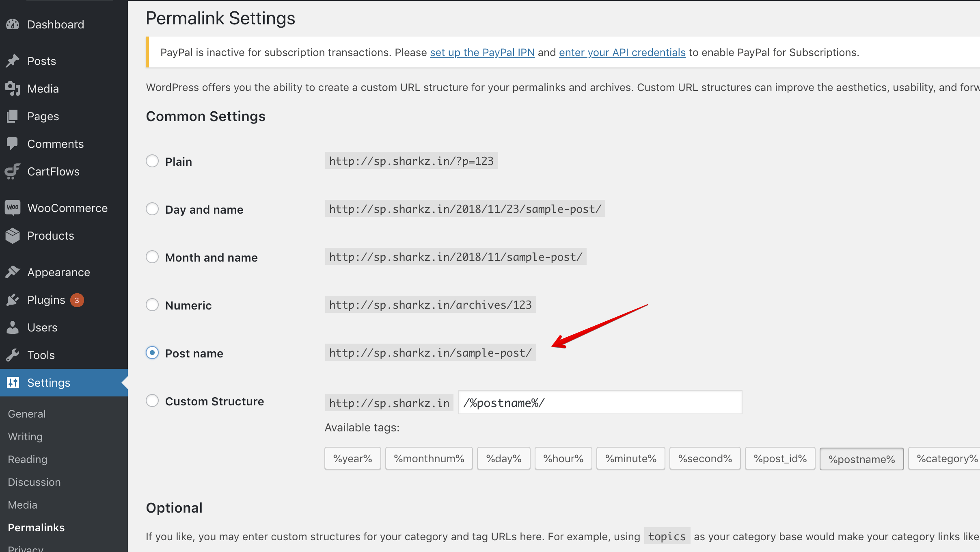The height and width of the screenshot is (552, 980).
Task: Follow the 'set up the PayPal IPN' link
Action: [x=482, y=52]
